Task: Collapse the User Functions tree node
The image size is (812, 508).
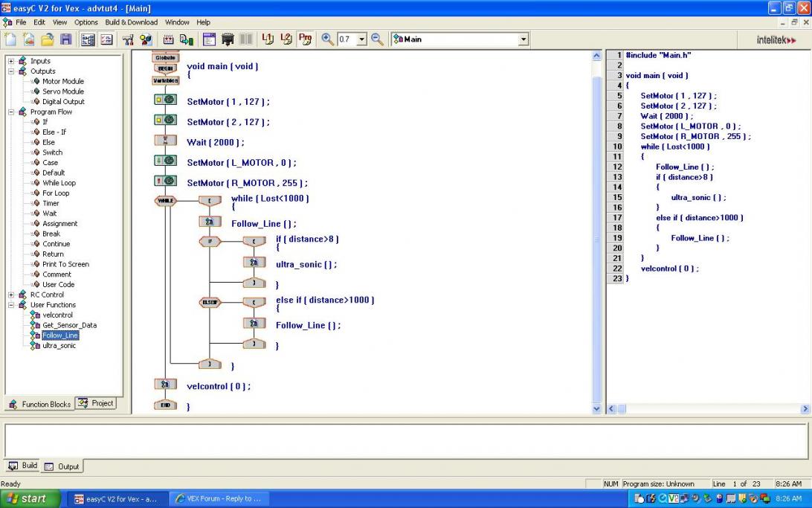Action: [x=11, y=305]
